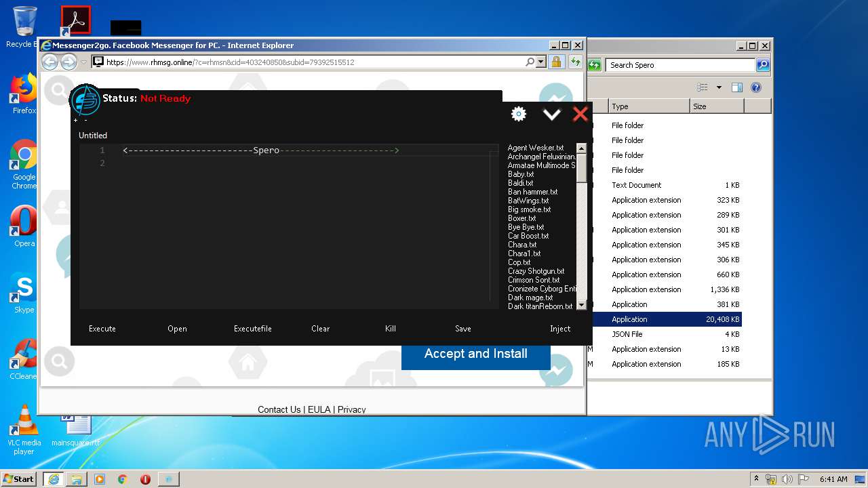Select Ban hammer.txt script

[x=533, y=192]
